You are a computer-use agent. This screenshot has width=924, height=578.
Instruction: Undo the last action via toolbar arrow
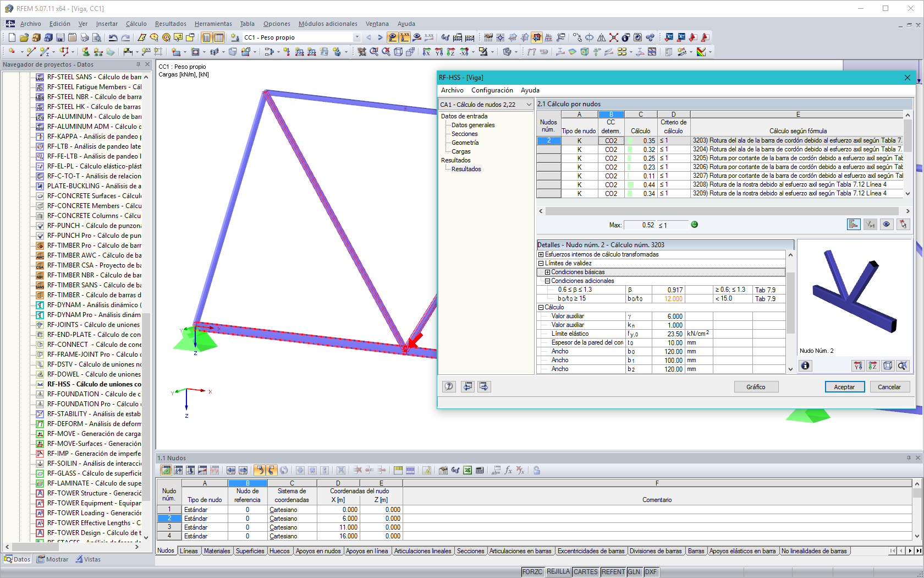coord(113,37)
